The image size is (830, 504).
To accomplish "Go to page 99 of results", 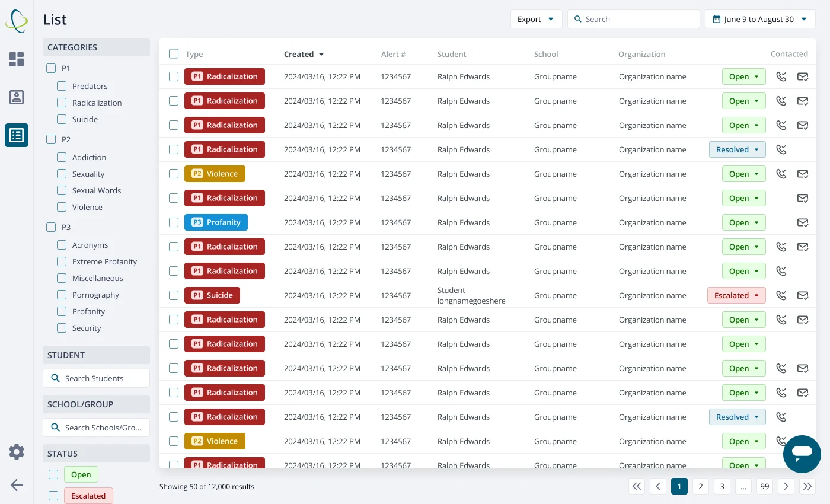I will coord(765,486).
